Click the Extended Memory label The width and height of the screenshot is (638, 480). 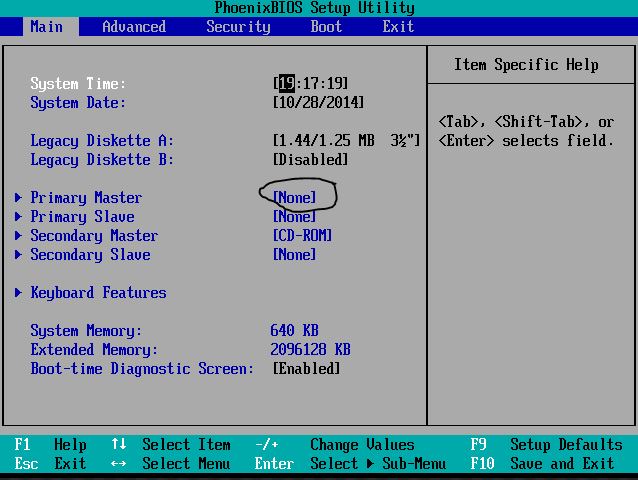(x=94, y=349)
